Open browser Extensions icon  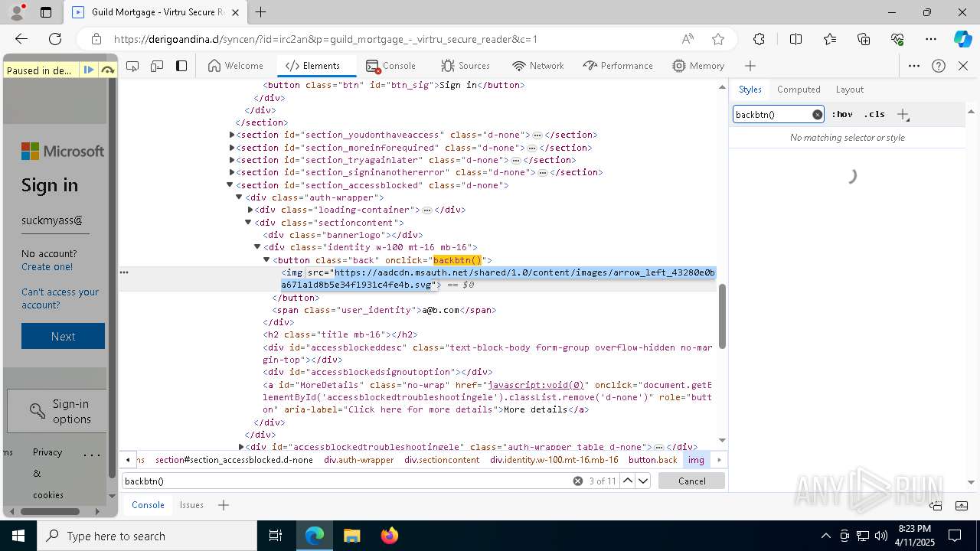point(759,39)
